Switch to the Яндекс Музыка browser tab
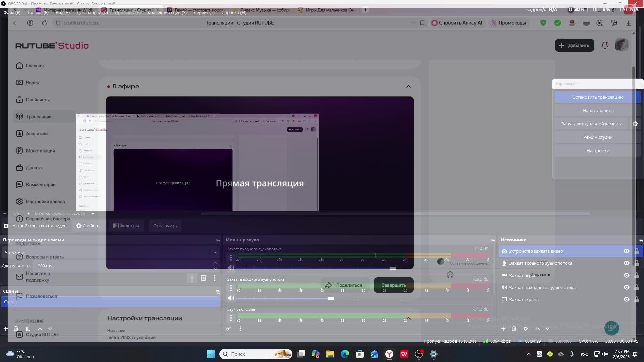Image resolution: width=644 pixels, height=362 pixels. [262, 10]
